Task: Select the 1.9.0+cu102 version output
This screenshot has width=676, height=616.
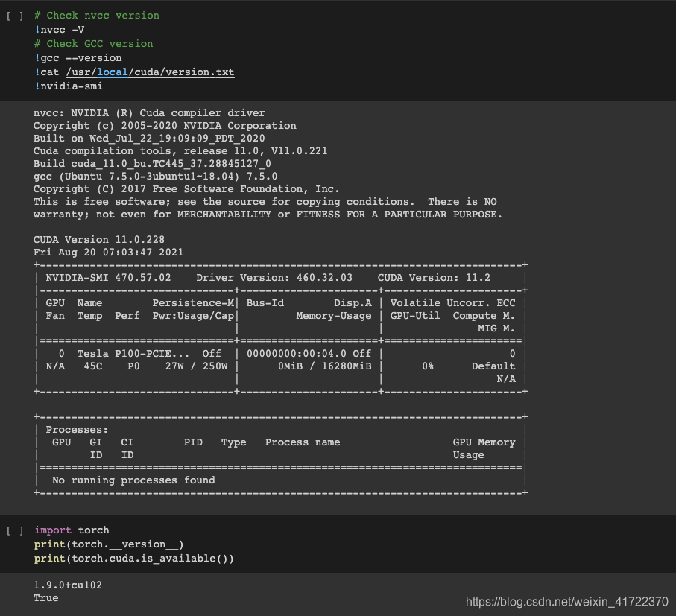Action: pyautogui.click(x=67, y=585)
